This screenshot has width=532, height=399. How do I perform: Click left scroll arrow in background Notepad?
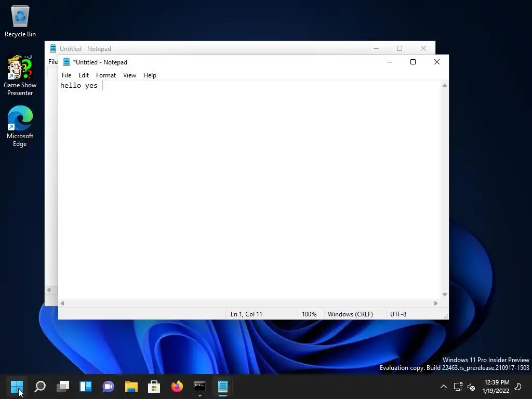[49, 290]
